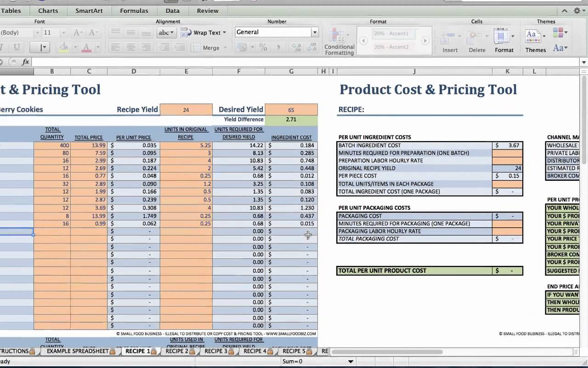This screenshot has width=588, height=368.
Task: Toggle center text alignment
Action: click(x=131, y=46)
